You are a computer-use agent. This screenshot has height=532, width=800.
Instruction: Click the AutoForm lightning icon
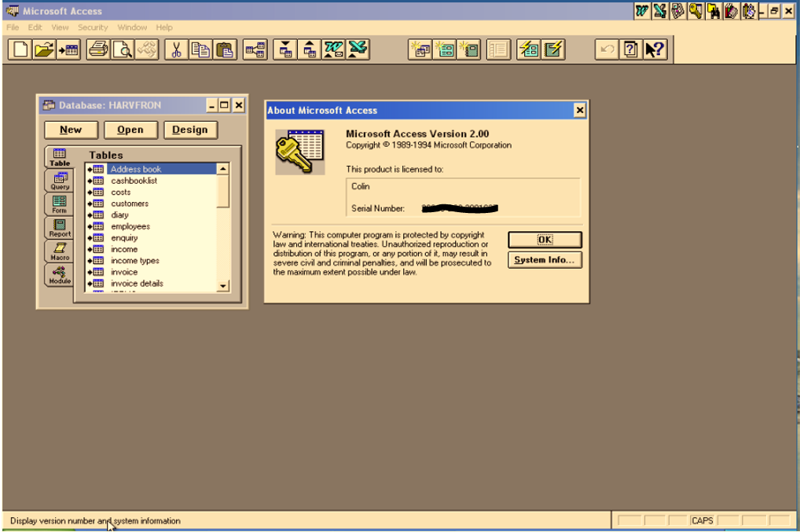[529, 50]
